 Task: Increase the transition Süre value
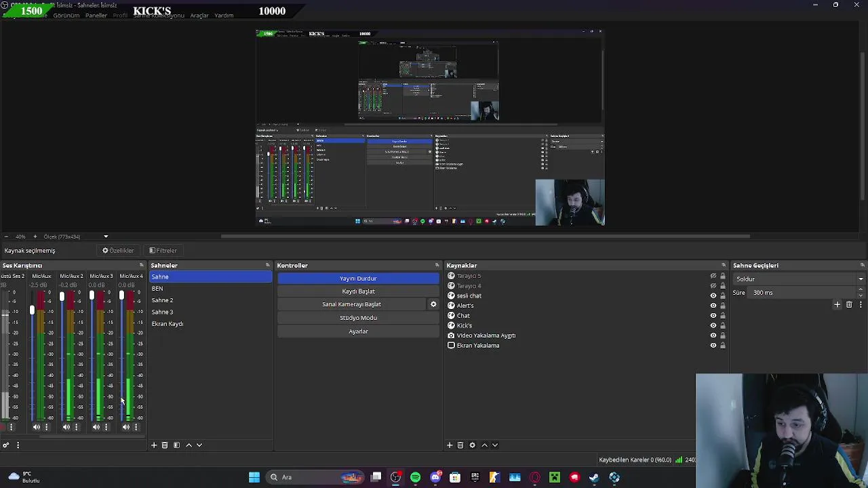pyautogui.click(x=861, y=290)
